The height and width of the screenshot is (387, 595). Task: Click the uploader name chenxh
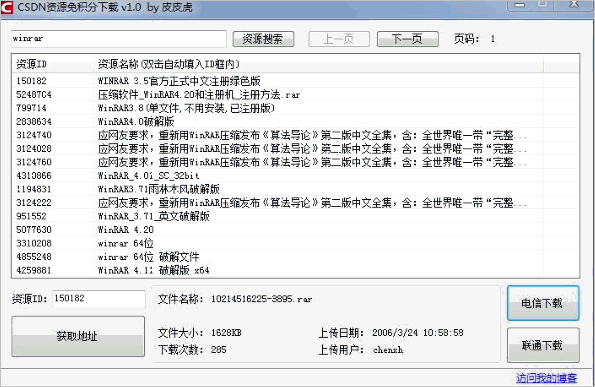(x=388, y=350)
